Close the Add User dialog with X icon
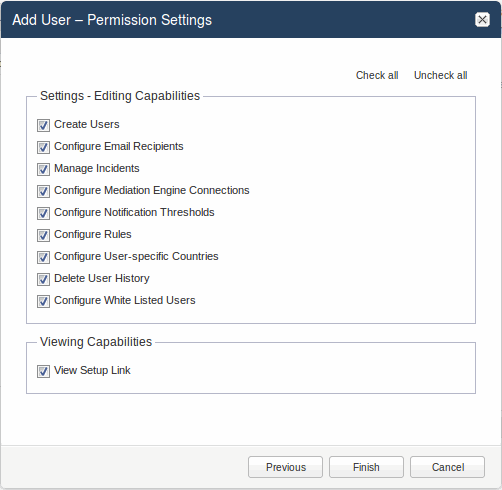The image size is (502, 490). point(482,20)
